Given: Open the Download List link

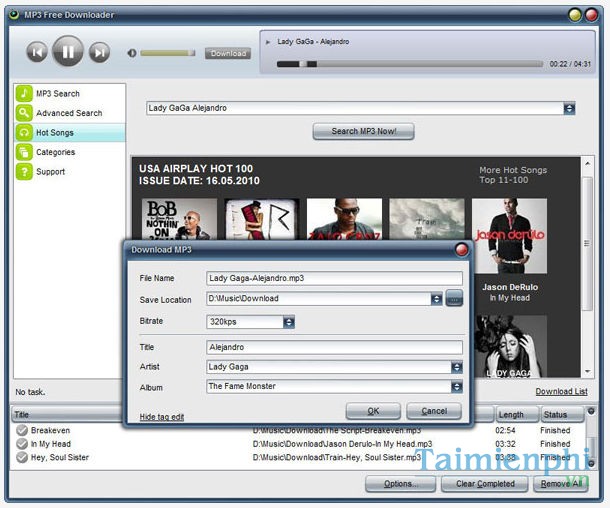Looking at the screenshot, I should point(561,392).
